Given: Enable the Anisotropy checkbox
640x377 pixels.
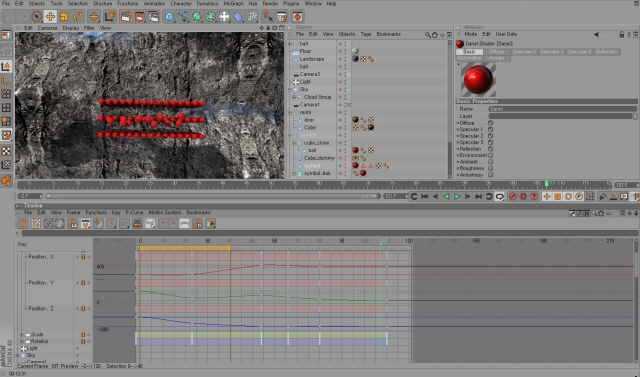Looking at the screenshot, I should click(491, 175).
